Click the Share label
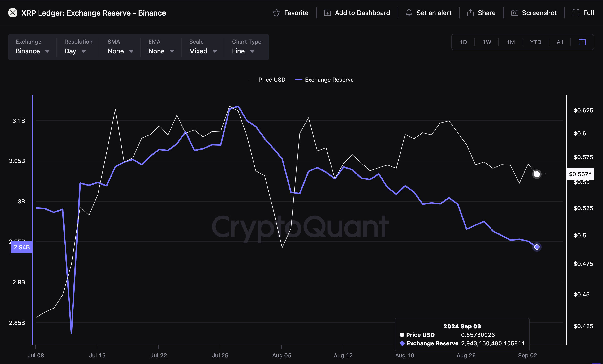 (487, 13)
